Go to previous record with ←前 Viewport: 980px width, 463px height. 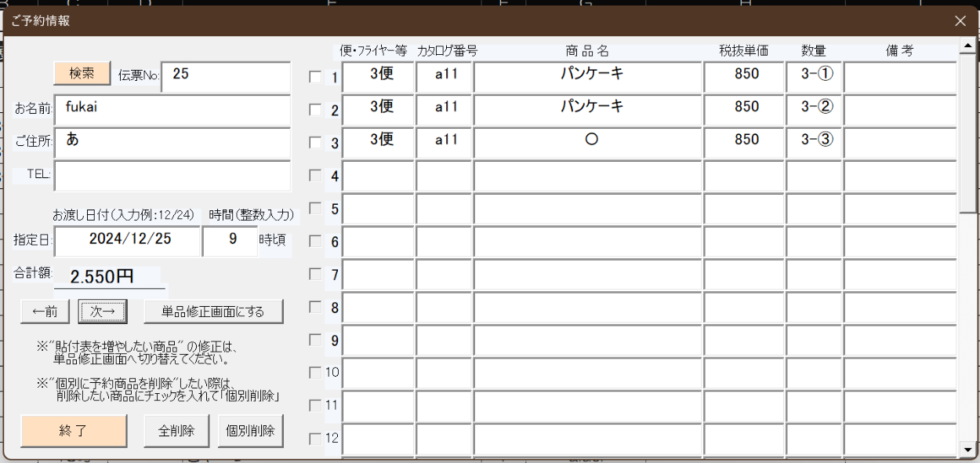[x=45, y=312]
